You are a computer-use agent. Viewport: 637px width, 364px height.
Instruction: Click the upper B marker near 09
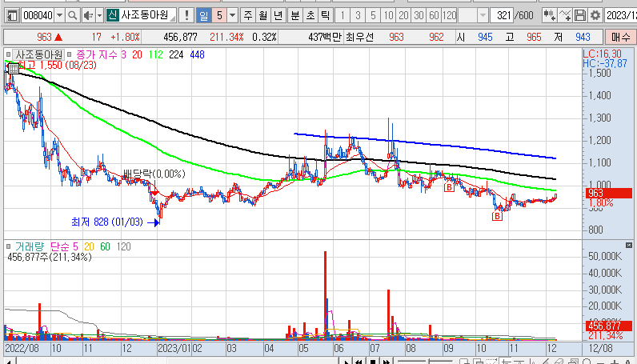point(449,187)
